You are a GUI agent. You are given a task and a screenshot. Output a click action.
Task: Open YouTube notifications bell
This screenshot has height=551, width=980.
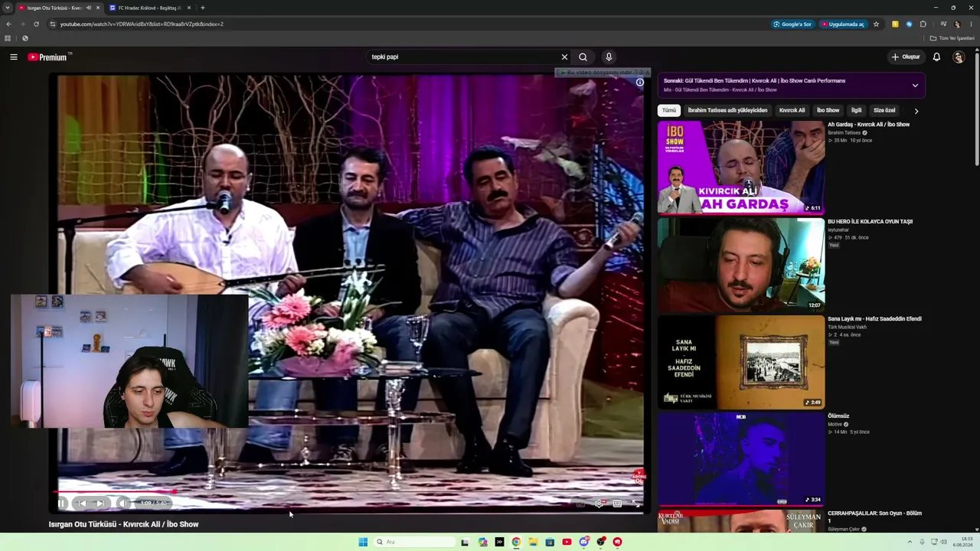pos(936,57)
